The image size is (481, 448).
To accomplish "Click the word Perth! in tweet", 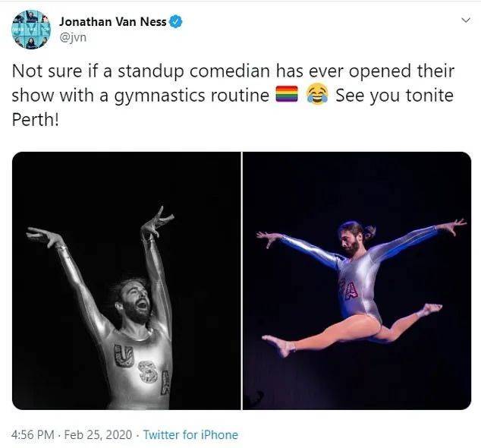I will tap(35, 119).
